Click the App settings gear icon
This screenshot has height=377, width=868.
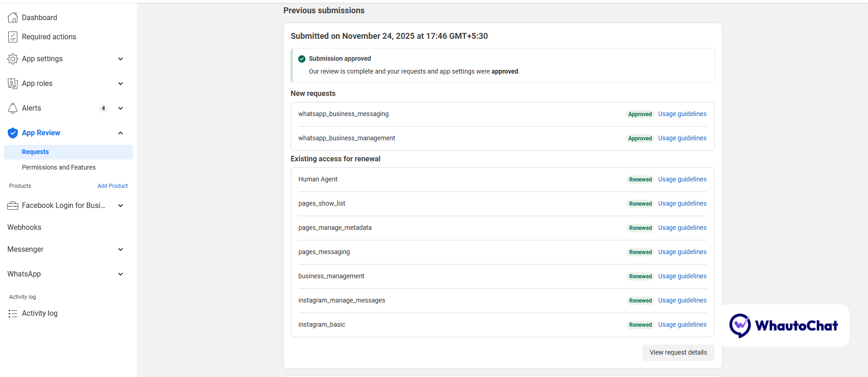pos(13,59)
